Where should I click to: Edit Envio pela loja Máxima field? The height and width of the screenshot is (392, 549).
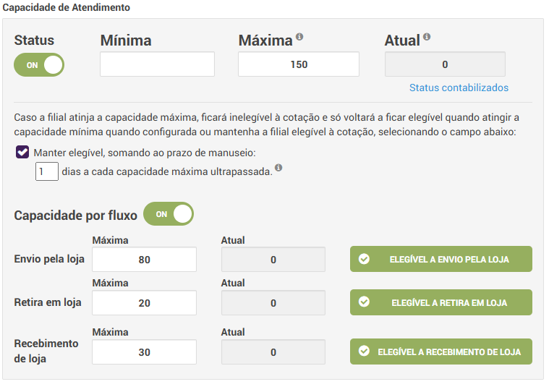(x=144, y=260)
